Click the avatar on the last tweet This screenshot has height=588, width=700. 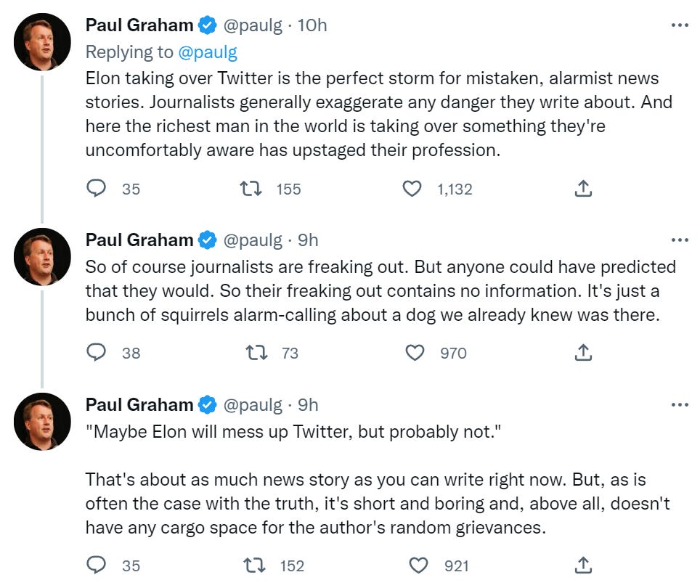tap(43, 421)
